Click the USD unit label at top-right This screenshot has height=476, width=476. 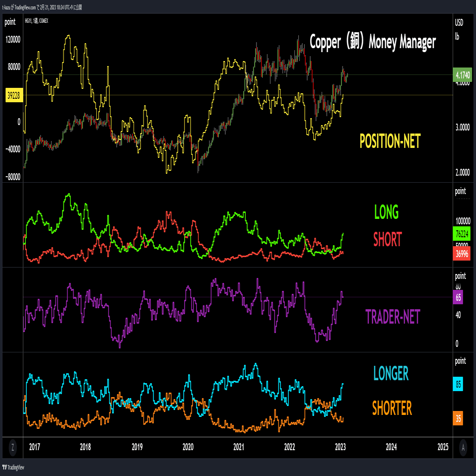click(x=459, y=22)
